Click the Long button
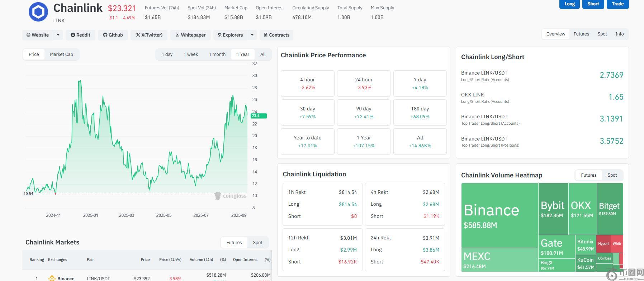Image resolution: width=644 pixels, height=281 pixels. 569,4
